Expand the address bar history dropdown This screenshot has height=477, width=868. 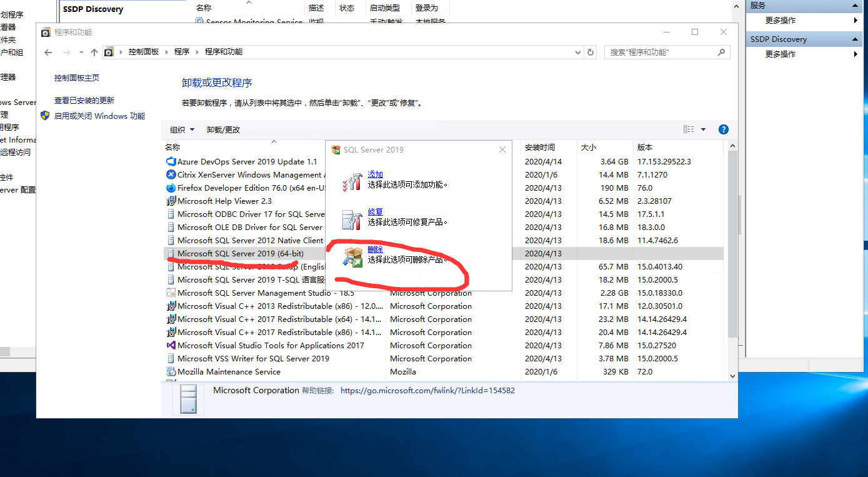578,53
